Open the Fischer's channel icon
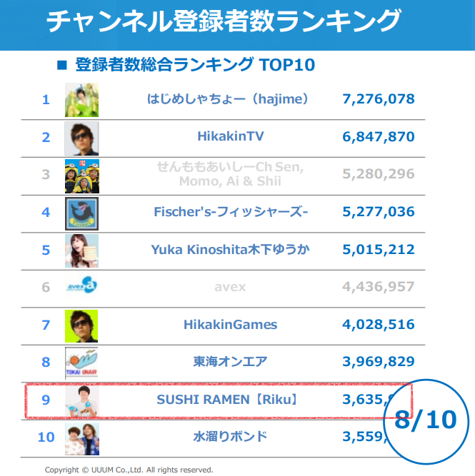Viewport: 475px width, 476px height. pyautogui.click(x=82, y=213)
